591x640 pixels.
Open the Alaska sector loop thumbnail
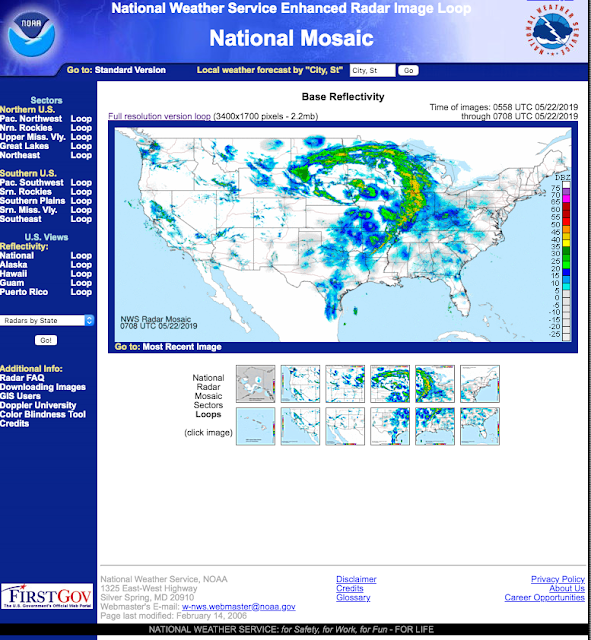(x=256, y=384)
